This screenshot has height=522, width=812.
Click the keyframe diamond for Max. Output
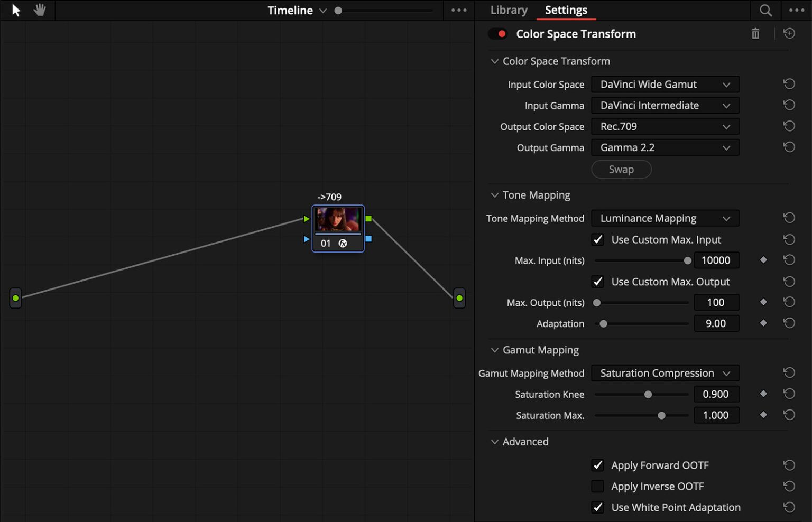[x=763, y=302]
